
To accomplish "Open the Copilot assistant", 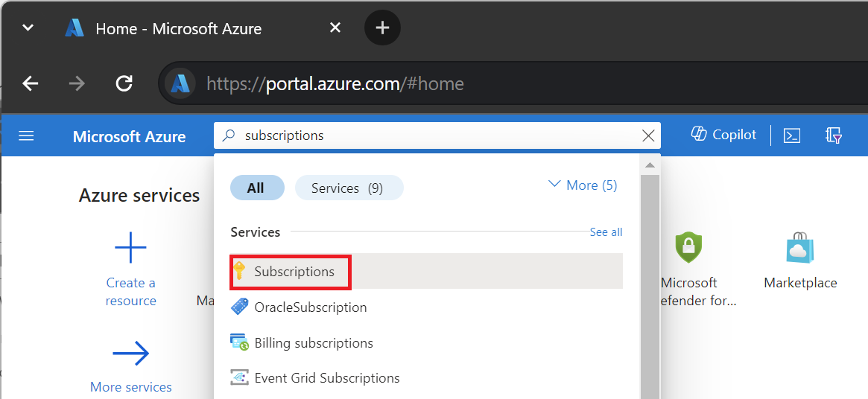I will click(x=723, y=135).
